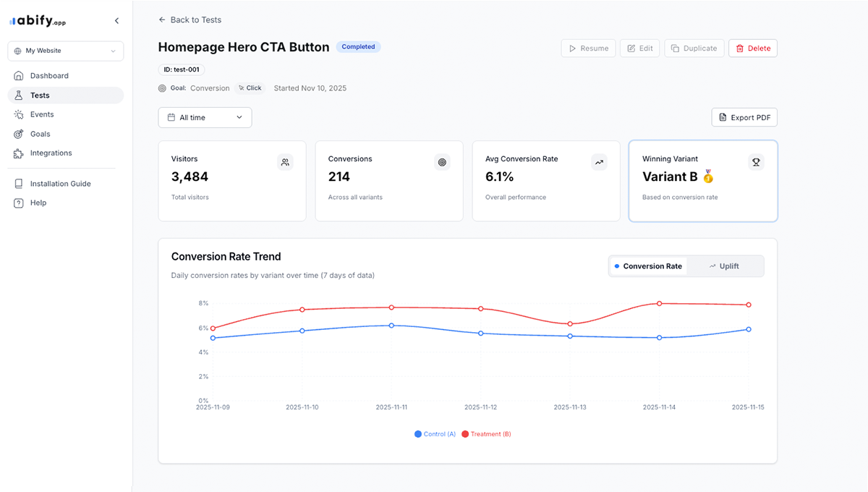Click the Resume button

click(x=588, y=48)
